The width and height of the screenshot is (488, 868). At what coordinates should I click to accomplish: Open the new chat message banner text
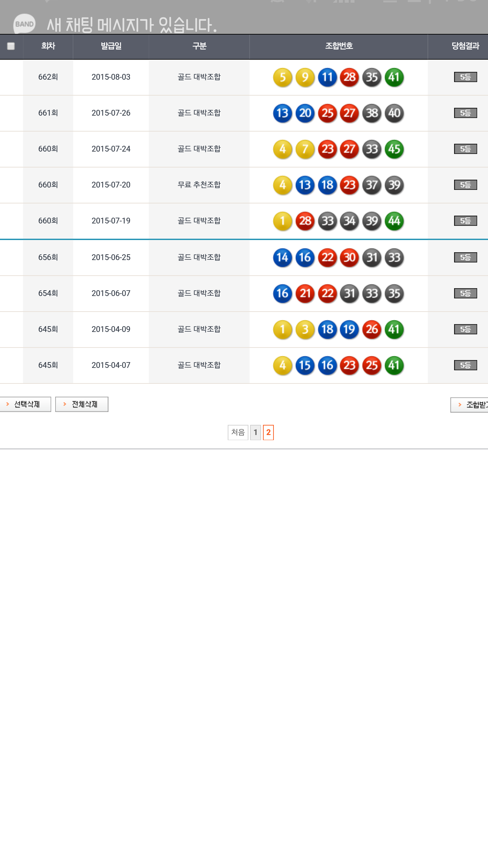pos(131,25)
